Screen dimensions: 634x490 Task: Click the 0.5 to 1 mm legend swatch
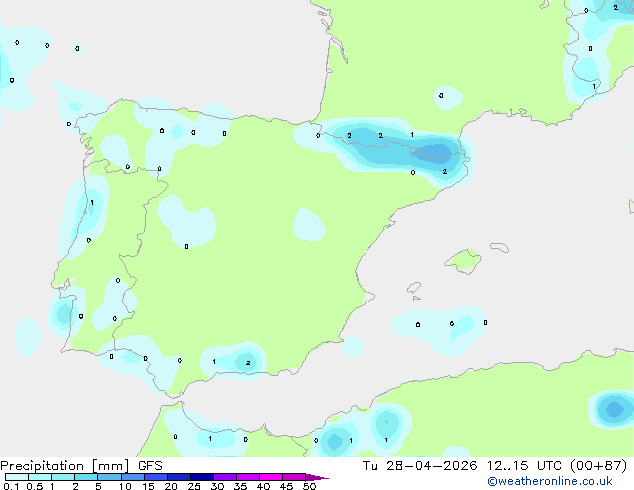click(40, 477)
